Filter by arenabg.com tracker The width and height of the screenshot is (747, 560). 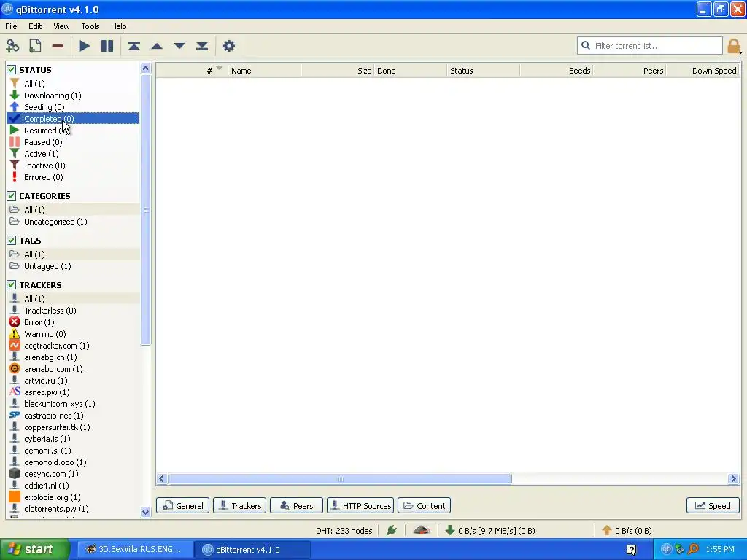click(x=74, y=369)
